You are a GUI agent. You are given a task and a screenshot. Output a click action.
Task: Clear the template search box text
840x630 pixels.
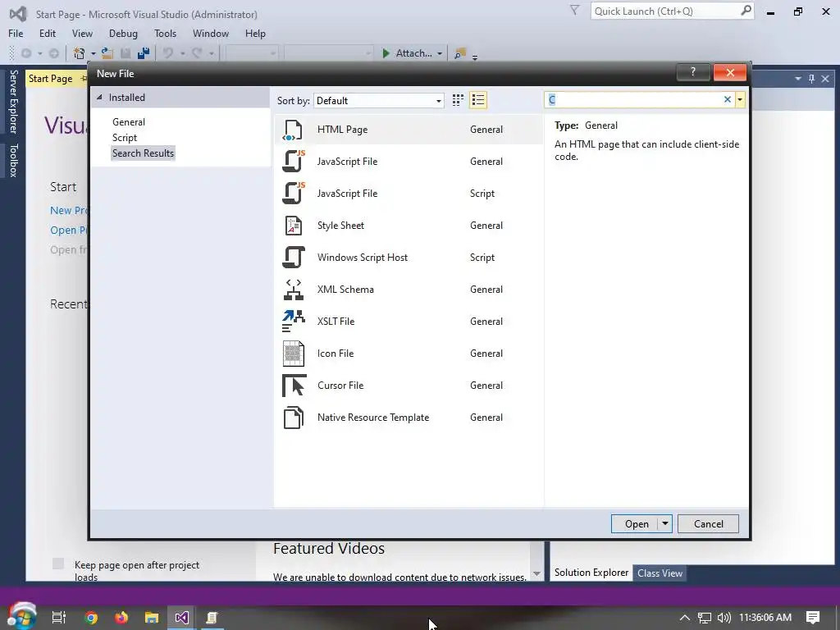(727, 99)
